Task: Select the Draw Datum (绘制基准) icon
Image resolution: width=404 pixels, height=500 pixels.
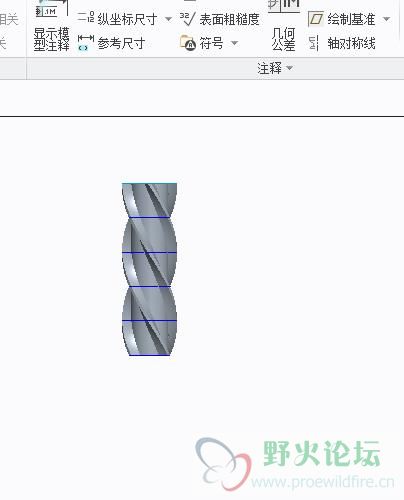Action: click(315, 19)
